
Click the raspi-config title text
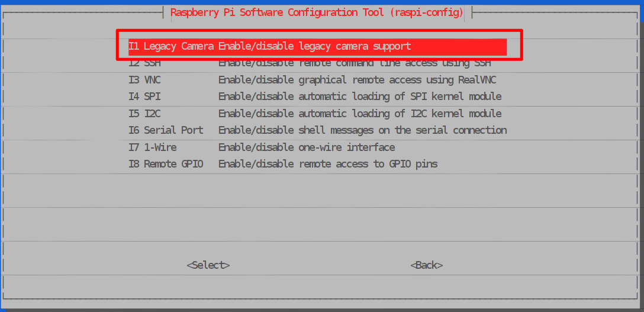(x=317, y=12)
